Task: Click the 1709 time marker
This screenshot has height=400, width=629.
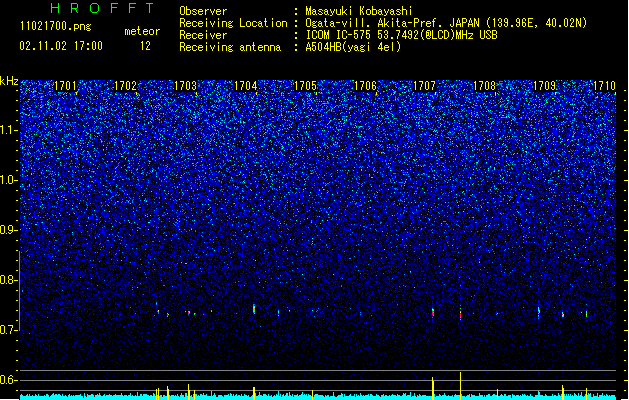Action: tap(544, 86)
